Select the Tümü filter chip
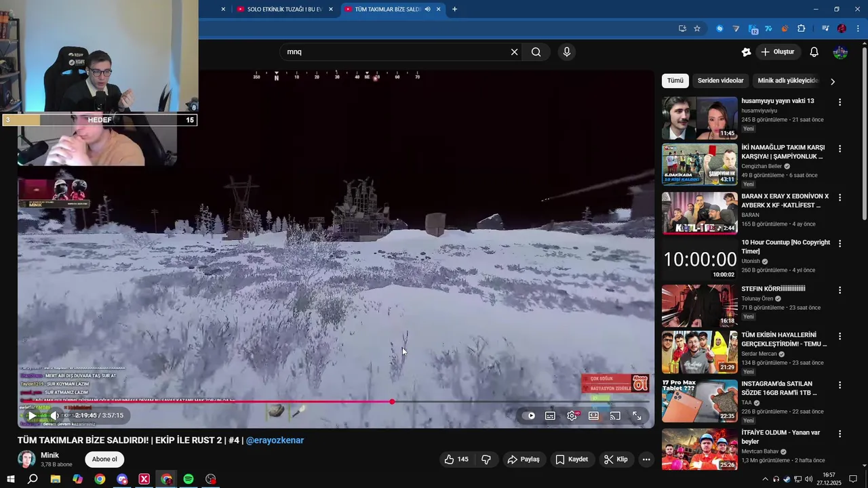Screen dimensions: 868x488 tap(675, 81)
